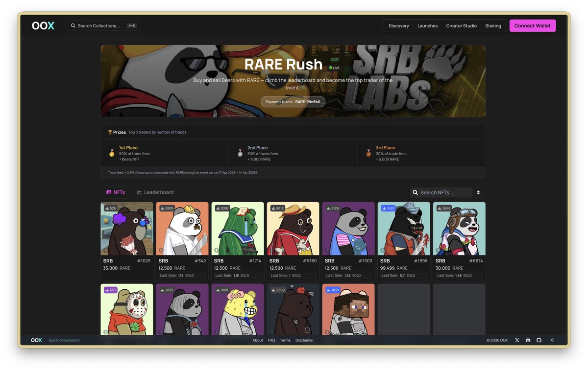This screenshot has width=588, height=371.
Task: Open the X (Twitter) link in footer
Action: pyautogui.click(x=517, y=340)
